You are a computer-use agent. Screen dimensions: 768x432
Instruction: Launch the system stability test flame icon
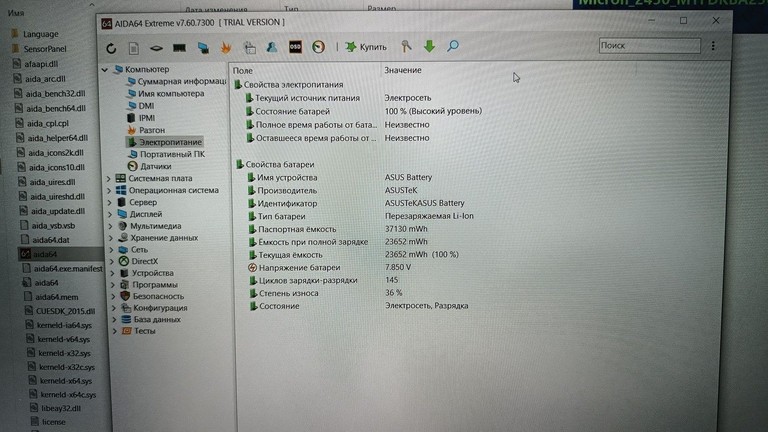(x=226, y=48)
